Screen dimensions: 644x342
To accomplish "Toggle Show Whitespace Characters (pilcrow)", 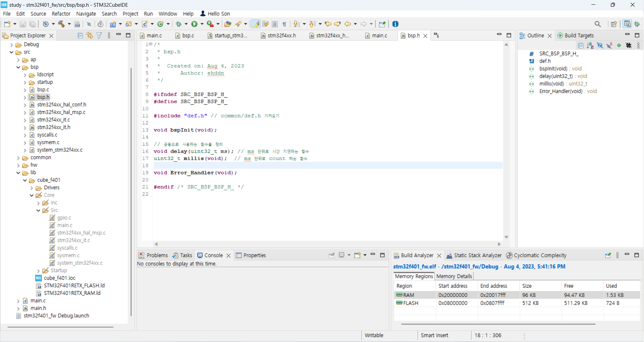I will coord(284,24).
